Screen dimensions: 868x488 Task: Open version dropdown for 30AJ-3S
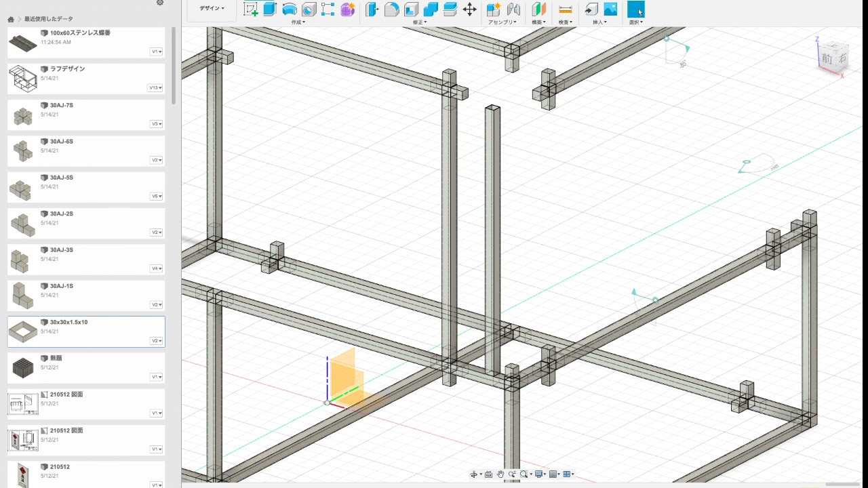point(157,268)
